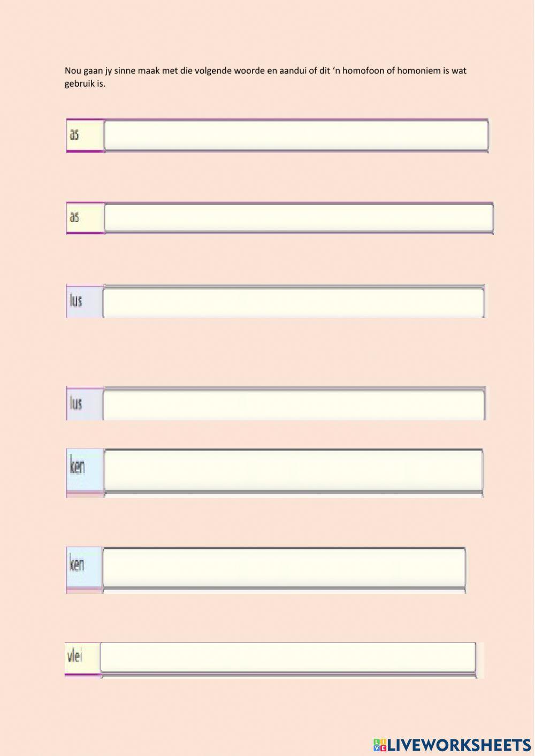535x756 pixels.
Task: Click the Liveworksheets colored squares logo icon
Action: click(380, 744)
